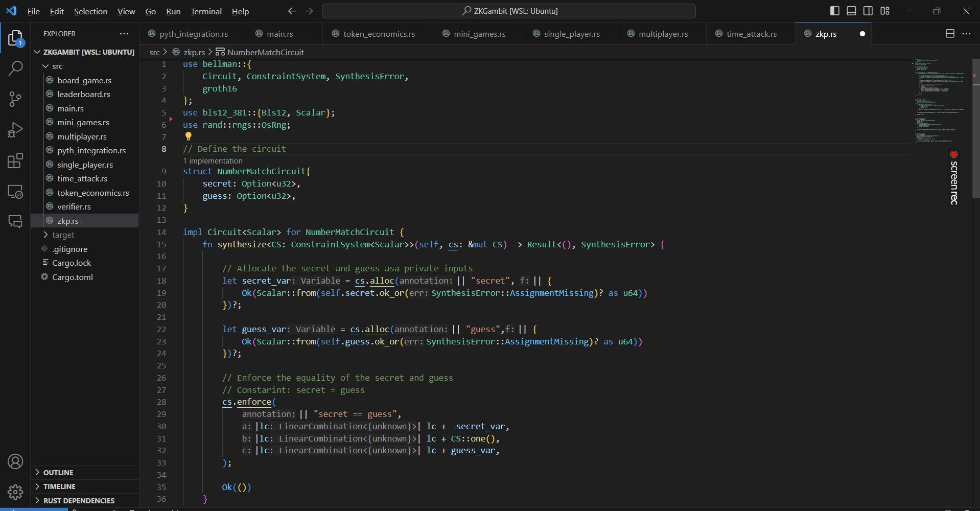
Task: Open the Accounts icon
Action: pyautogui.click(x=15, y=461)
